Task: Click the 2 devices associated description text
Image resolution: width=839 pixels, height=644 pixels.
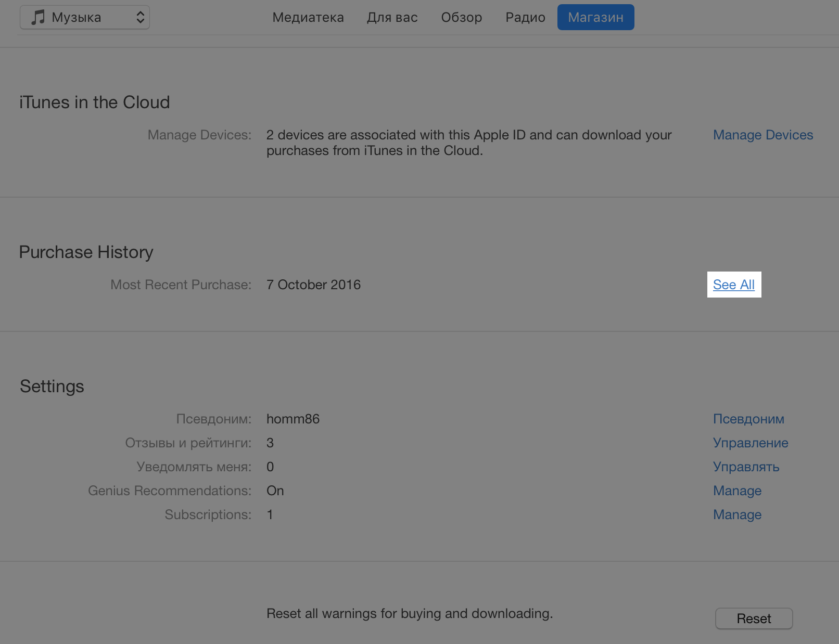Action: (x=469, y=143)
